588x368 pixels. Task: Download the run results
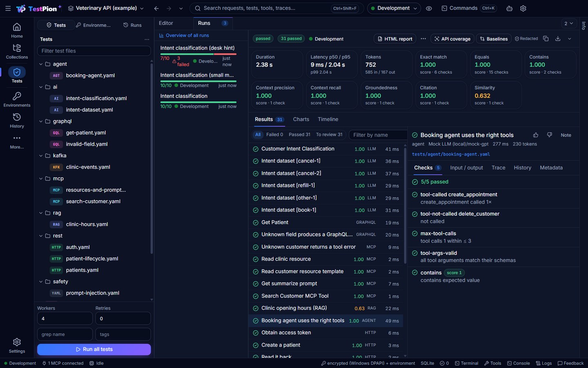coord(558,39)
